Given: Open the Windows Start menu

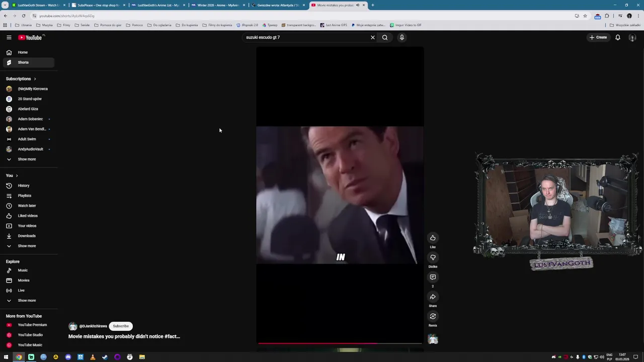Looking at the screenshot, I should point(7,357).
